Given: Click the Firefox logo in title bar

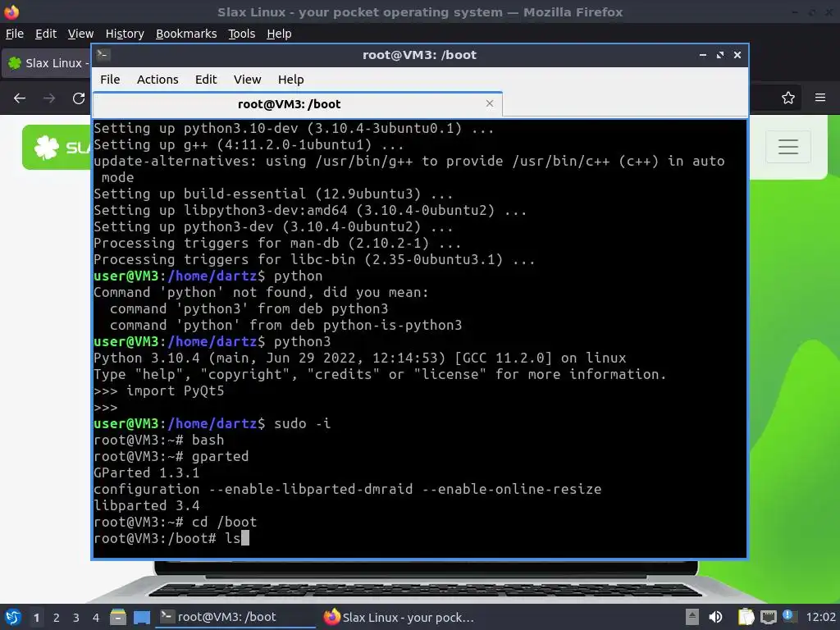Looking at the screenshot, I should 11,11.
